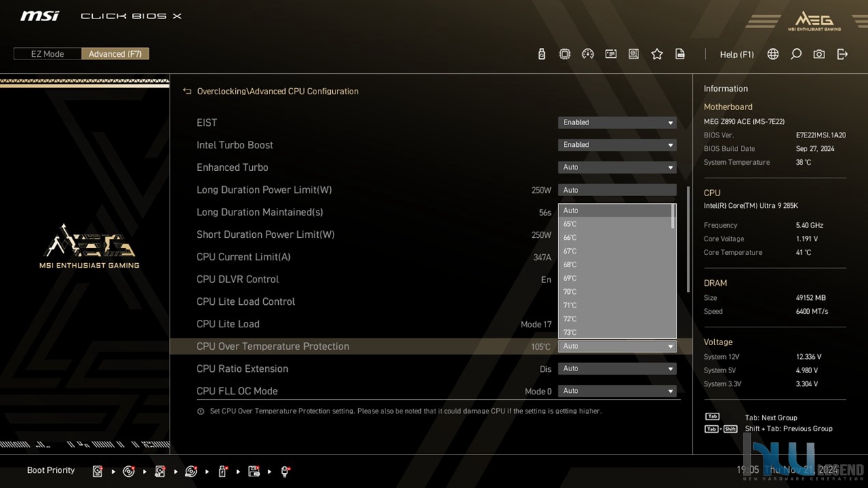This screenshot has width=868, height=488.
Task: Select the floppy disk device in Boot Priority
Action: pos(254,471)
